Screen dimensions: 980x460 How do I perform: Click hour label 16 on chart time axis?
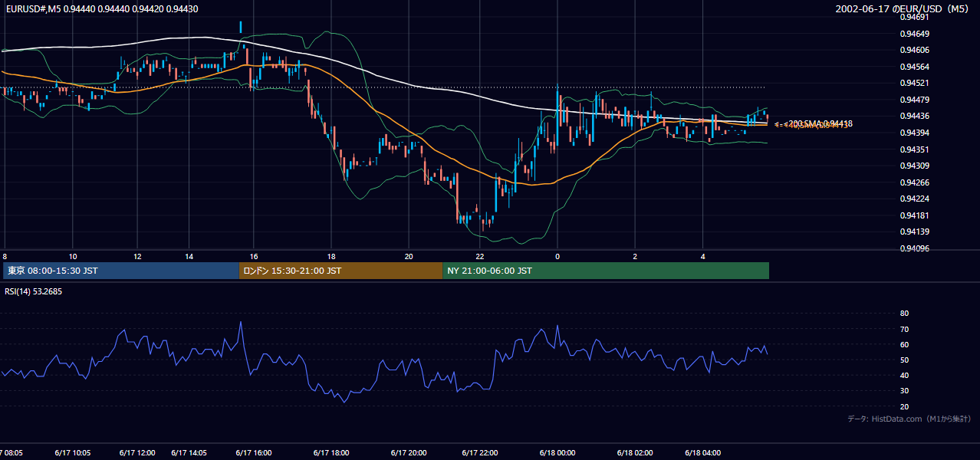[254, 256]
